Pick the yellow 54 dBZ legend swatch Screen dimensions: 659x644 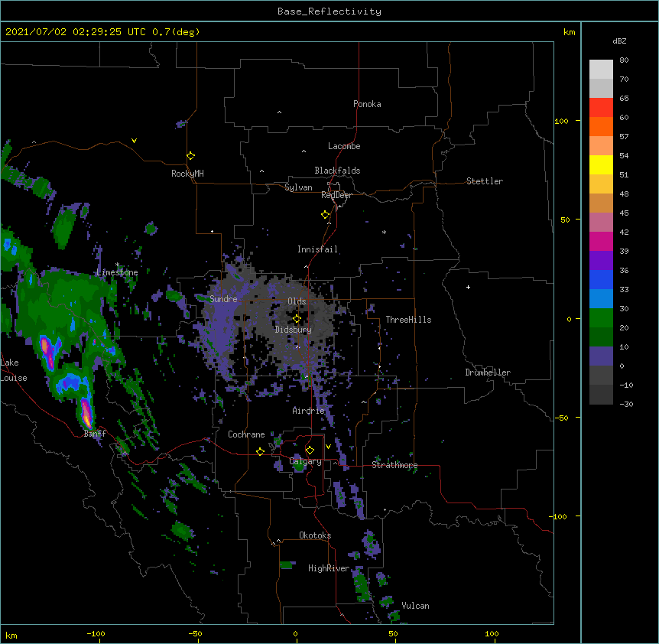click(601, 164)
